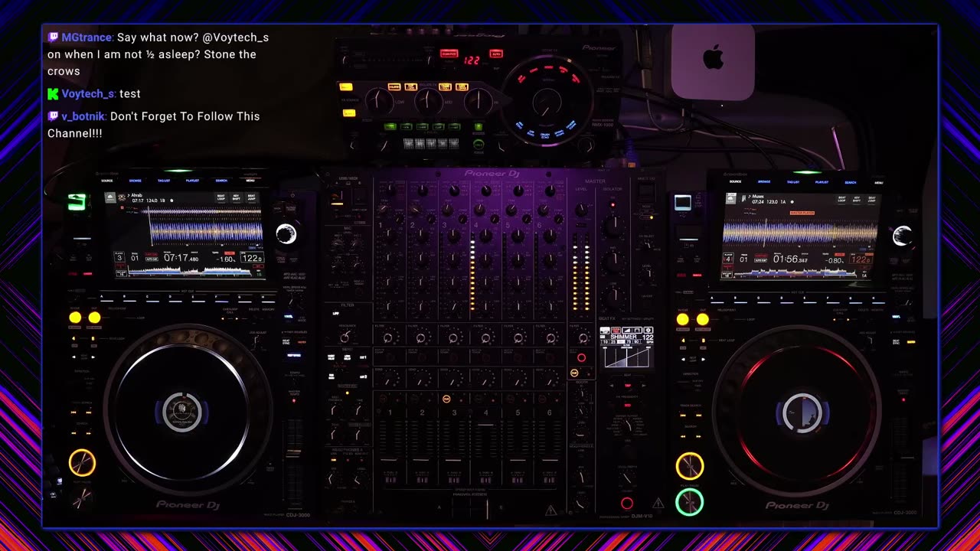Toggle Loop OUT button on left CDJ
980x551 pixels.
coord(94,318)
